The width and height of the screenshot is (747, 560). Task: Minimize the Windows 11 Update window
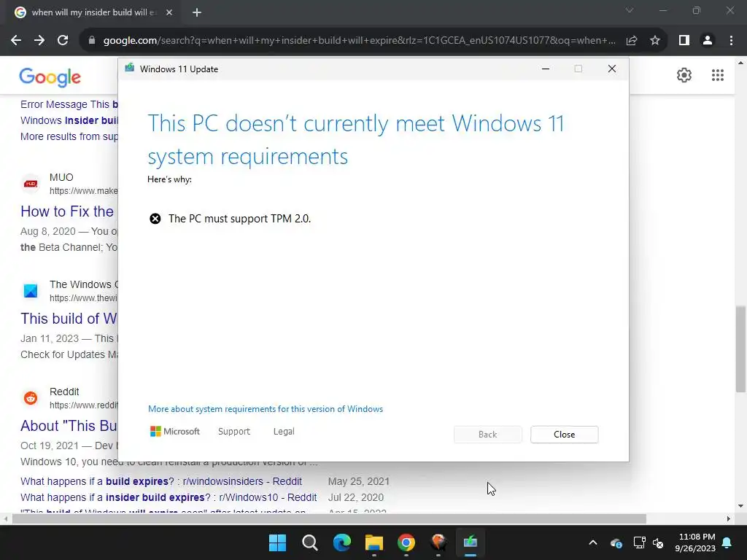(x=546, y=69)
